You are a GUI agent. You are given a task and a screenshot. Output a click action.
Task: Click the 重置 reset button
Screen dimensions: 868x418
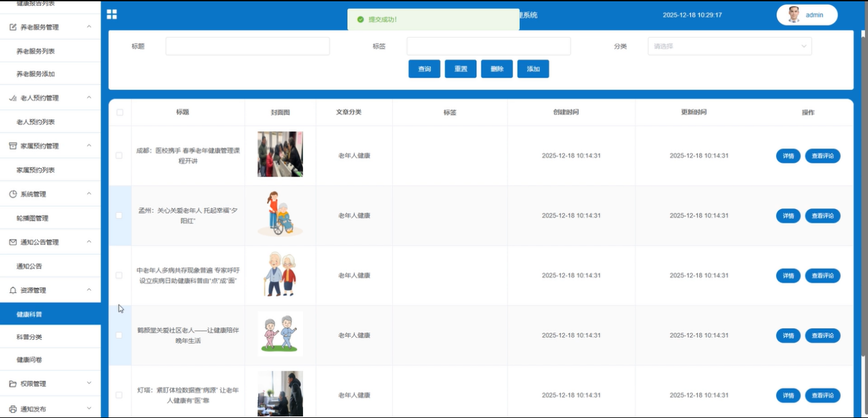(x=461, y=69)
